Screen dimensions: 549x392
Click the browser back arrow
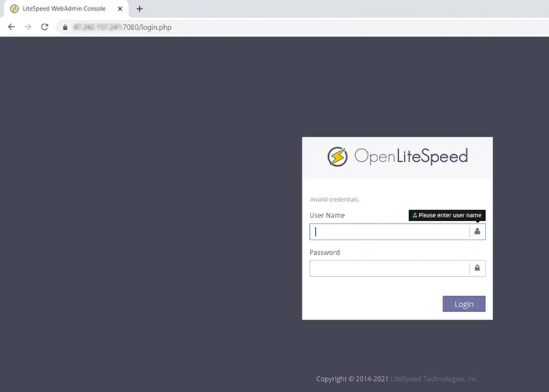pos(11,27)
